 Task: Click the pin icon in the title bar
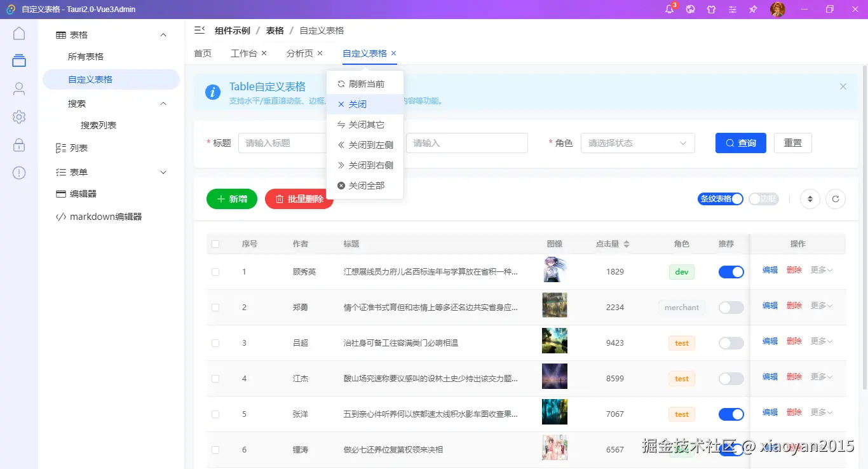click(752, 9)
